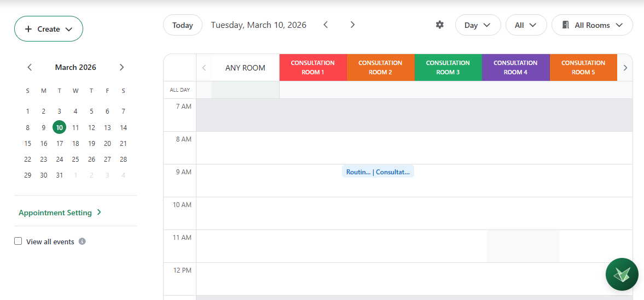Select the Consultation Room 1 column header

tap(313, 68)
